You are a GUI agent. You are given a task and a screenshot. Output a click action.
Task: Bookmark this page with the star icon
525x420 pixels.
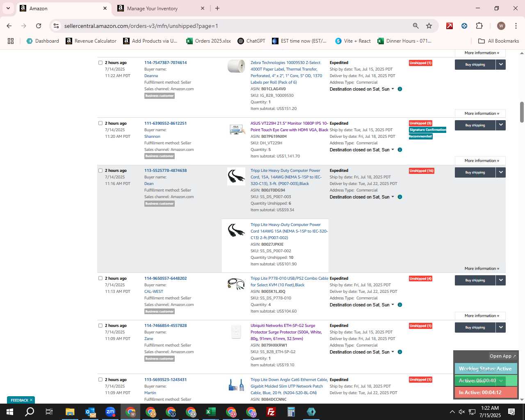(429, 26)
